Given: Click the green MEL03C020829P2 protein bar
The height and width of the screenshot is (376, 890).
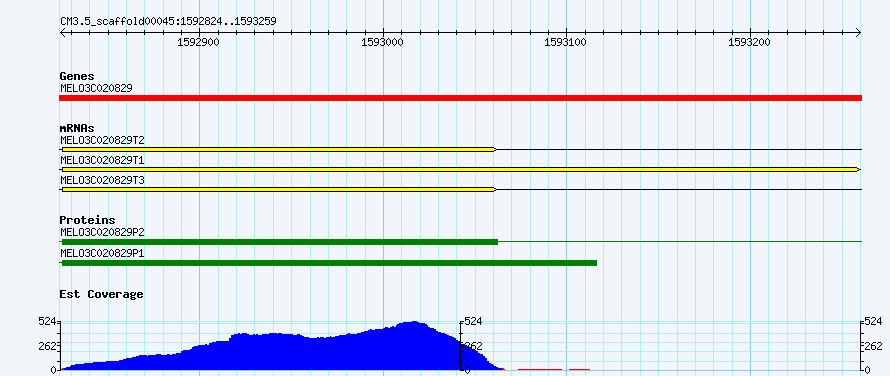Looking at the screenshot, I should point(279,242).
